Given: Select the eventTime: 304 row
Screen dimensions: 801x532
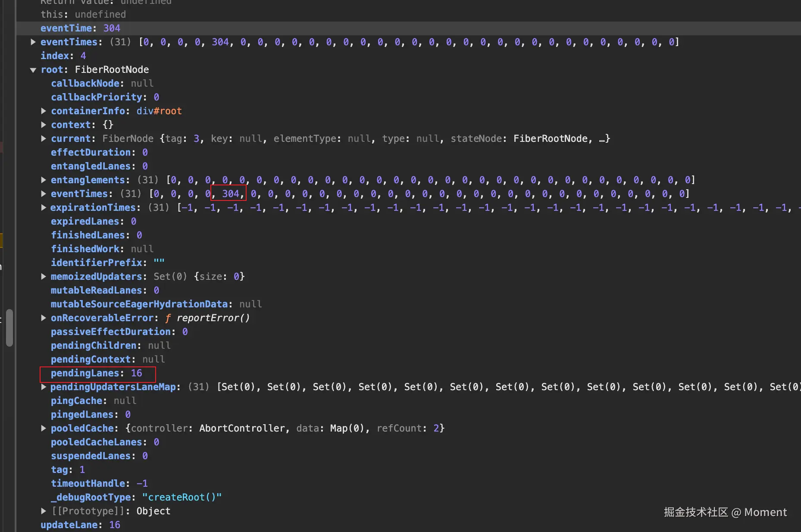Looking at the screenshot, I should 408,28.
